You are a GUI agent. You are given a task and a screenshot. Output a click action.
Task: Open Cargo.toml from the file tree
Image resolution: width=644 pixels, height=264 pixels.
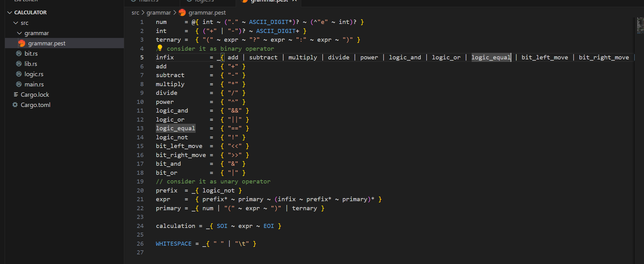[x=35, y=105]
